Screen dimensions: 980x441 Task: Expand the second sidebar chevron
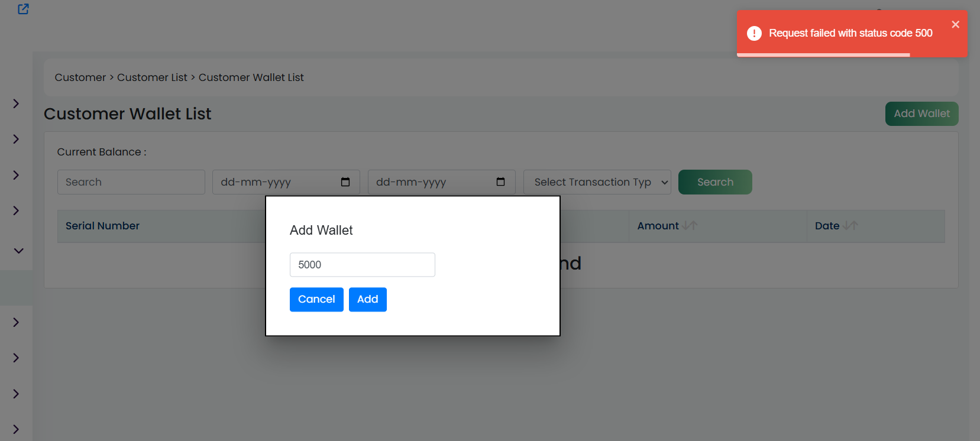(16, 139)
